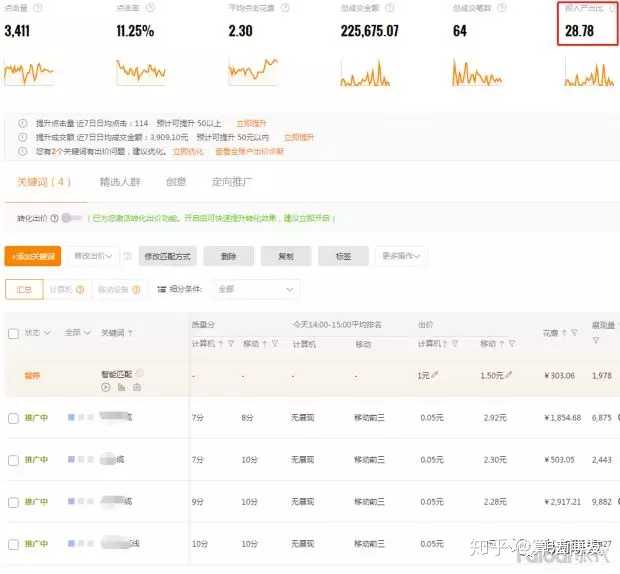Switch to the 定向推广 tab
The height and width of the screenshot is (574, 620).
(232, 182)
